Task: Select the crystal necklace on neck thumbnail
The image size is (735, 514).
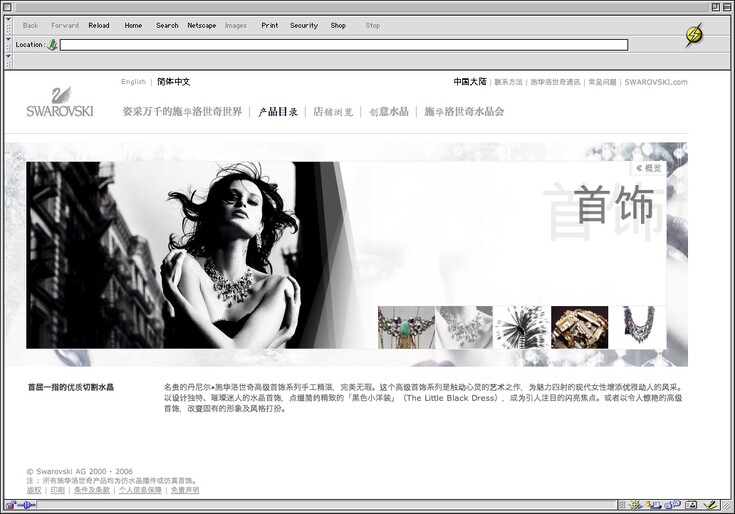Action: pos(464,328)
